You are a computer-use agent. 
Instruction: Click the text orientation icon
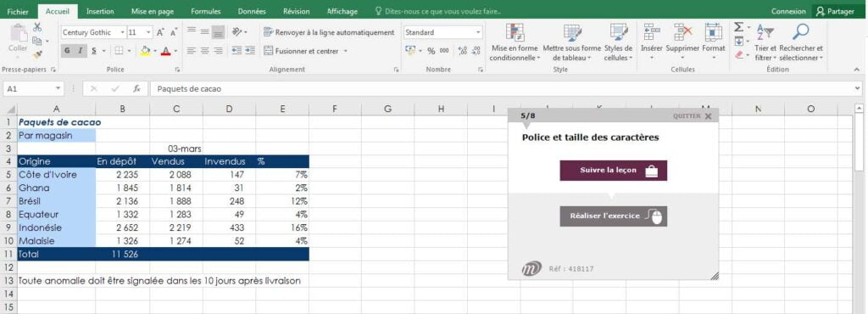click(237, 32)
